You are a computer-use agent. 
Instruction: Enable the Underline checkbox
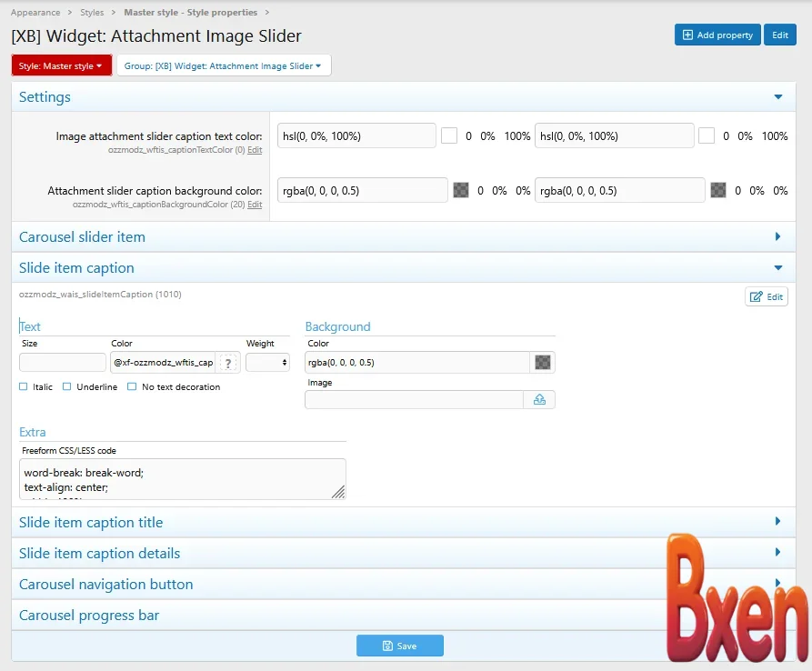click(x=66, y=386)
